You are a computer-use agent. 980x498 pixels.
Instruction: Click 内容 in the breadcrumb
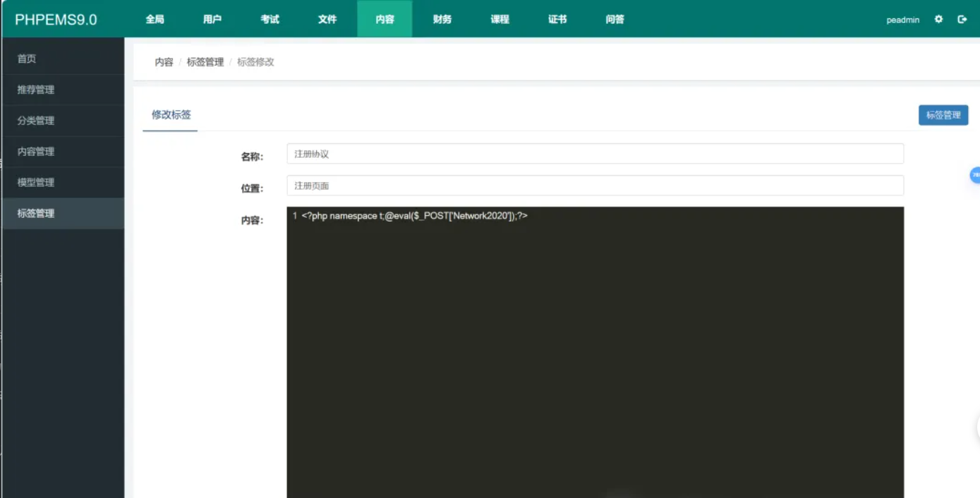tap(164, 62)
